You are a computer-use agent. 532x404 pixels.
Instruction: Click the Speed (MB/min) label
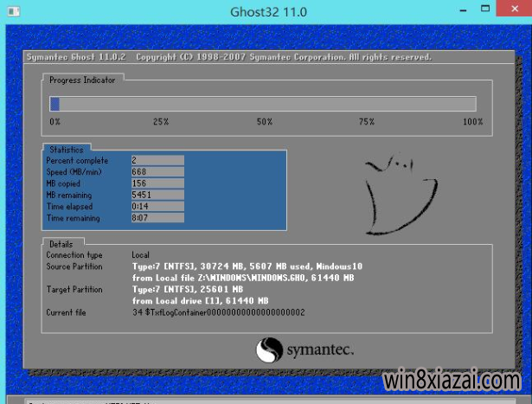pyautogui.click(x=74, y=172)
